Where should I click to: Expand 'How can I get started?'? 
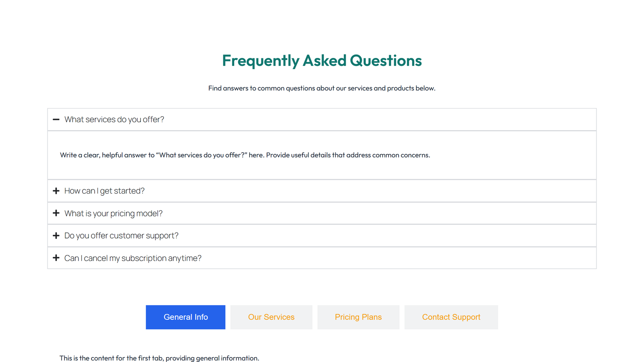point(105,191)
